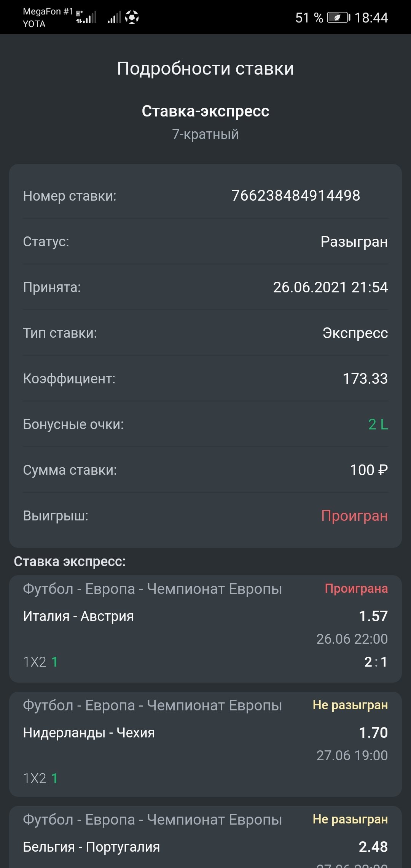Viewport: 411px width, 868px height.
Task: Tap the 2:1 match score
Action: [376, 662]
